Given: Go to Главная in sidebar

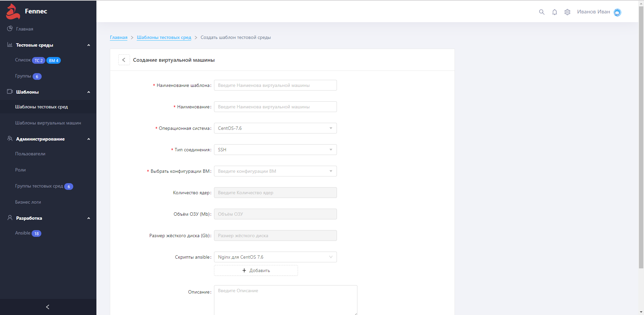Looking at the screenshot, I should point(25,29).
